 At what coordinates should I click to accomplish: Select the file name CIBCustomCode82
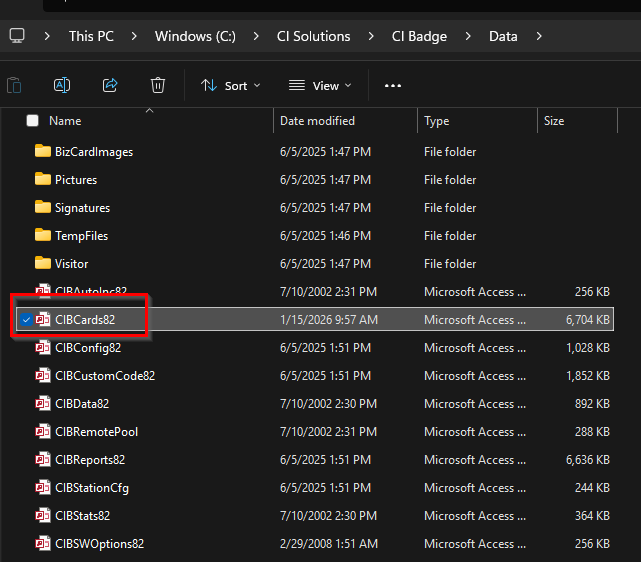click(x=105, y=376)
